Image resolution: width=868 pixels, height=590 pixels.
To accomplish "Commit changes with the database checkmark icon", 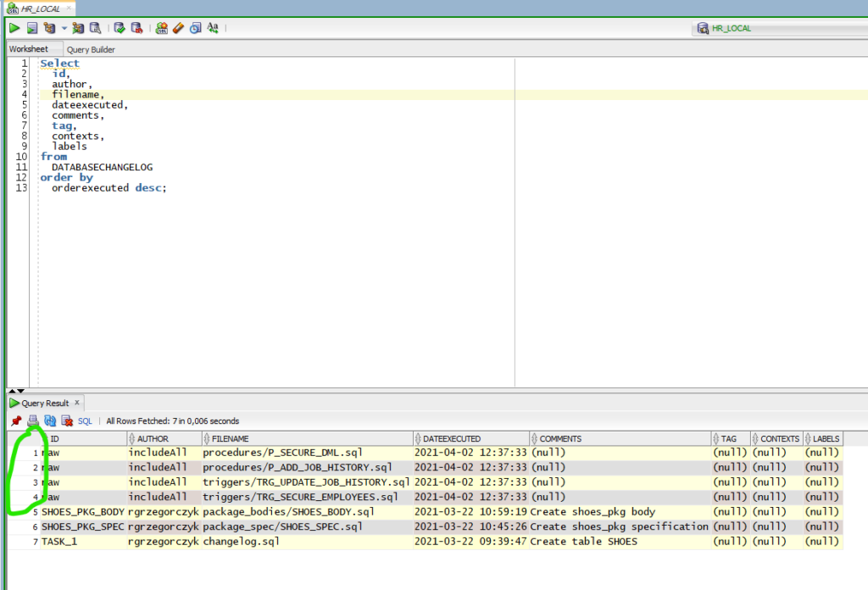I will click(119, 28).
